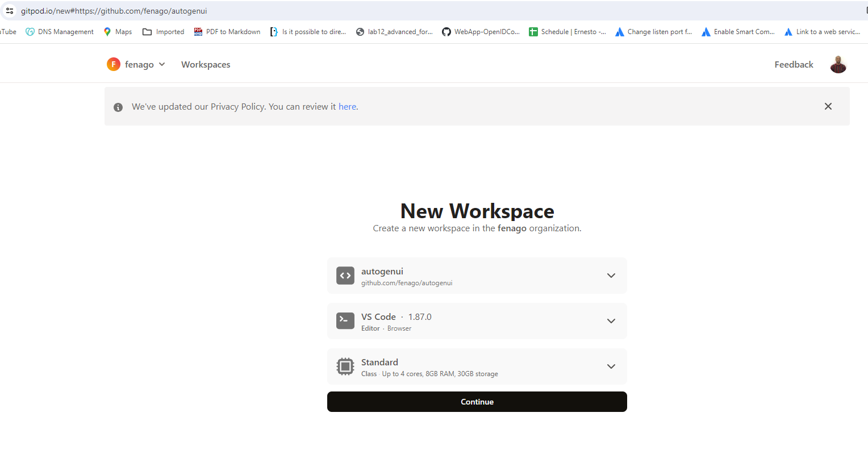Image resolution: width=868 pixels, height=475 pixels.
Task: Open lab12_advanced_for bookmark
Action: [394, 32]
